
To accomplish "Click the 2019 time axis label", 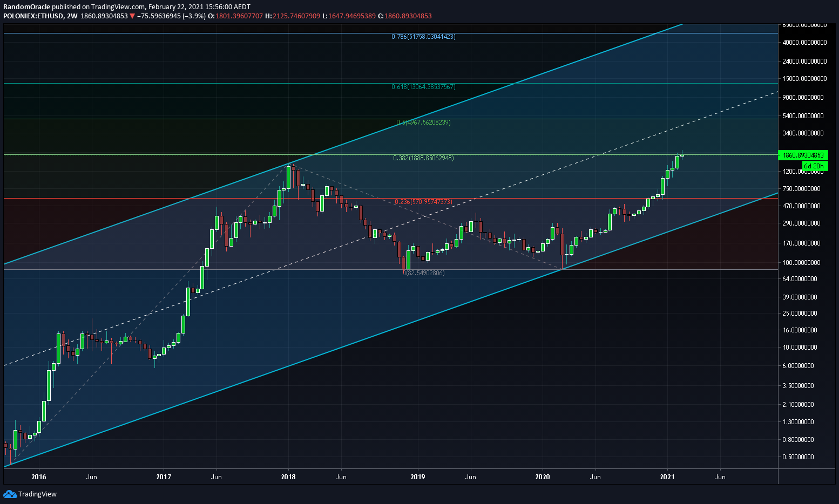I will point(418,477).
